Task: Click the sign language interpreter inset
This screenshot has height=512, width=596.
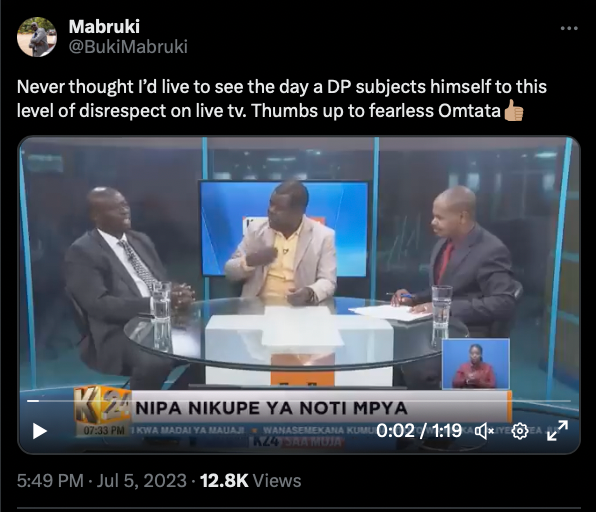Action: pos(476,364)
